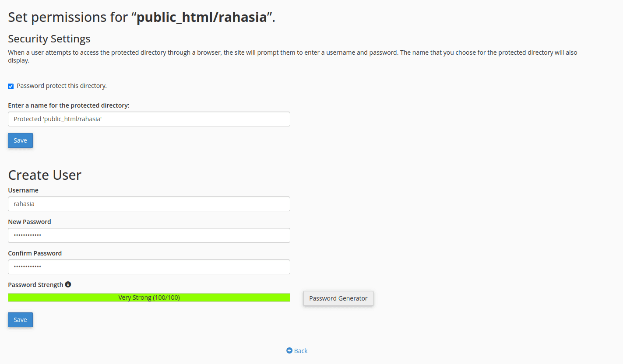
Task: Click the New Password label
Action: point(29,222)
